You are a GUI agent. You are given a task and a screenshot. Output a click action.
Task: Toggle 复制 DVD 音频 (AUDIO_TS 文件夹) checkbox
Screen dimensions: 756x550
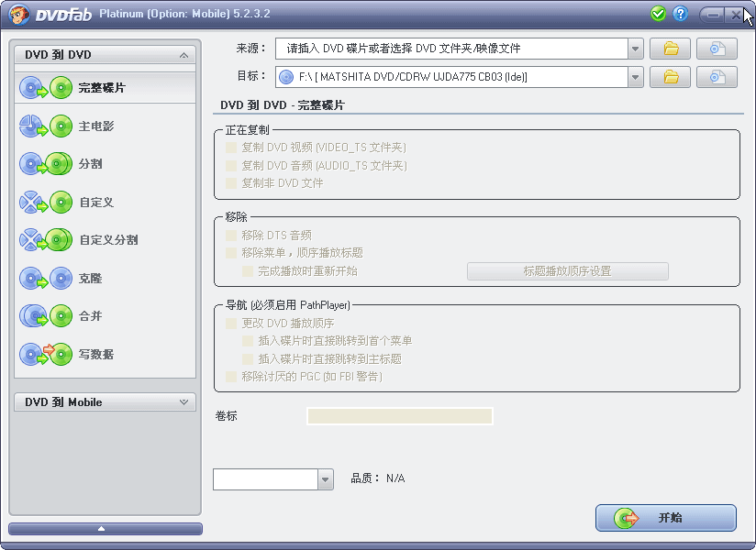pyautogui.click(x=231, y=166)
